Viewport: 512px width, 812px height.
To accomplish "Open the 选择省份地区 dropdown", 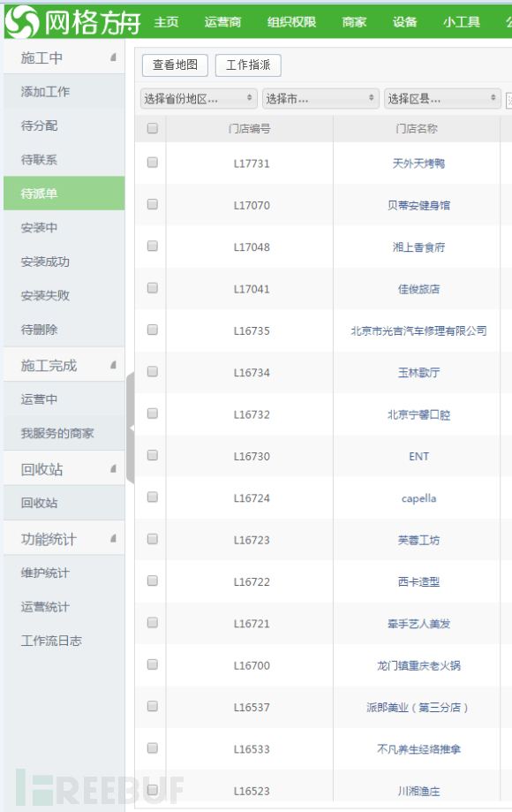I will pos(199,98).
